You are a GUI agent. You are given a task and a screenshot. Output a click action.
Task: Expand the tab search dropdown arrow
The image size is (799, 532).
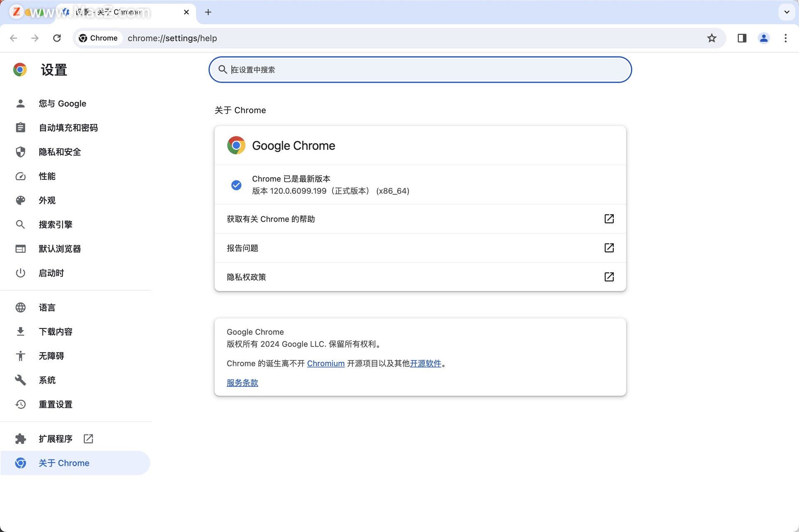(787, 12)
